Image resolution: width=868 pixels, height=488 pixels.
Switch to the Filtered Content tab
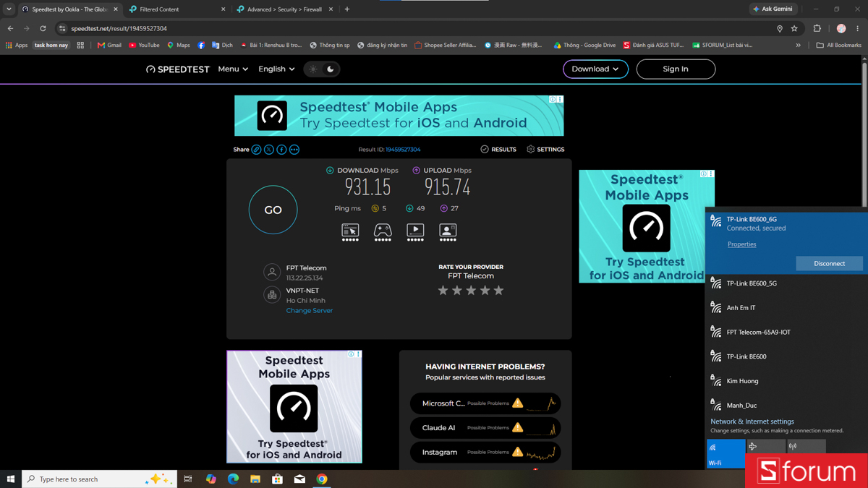point(177,9)
